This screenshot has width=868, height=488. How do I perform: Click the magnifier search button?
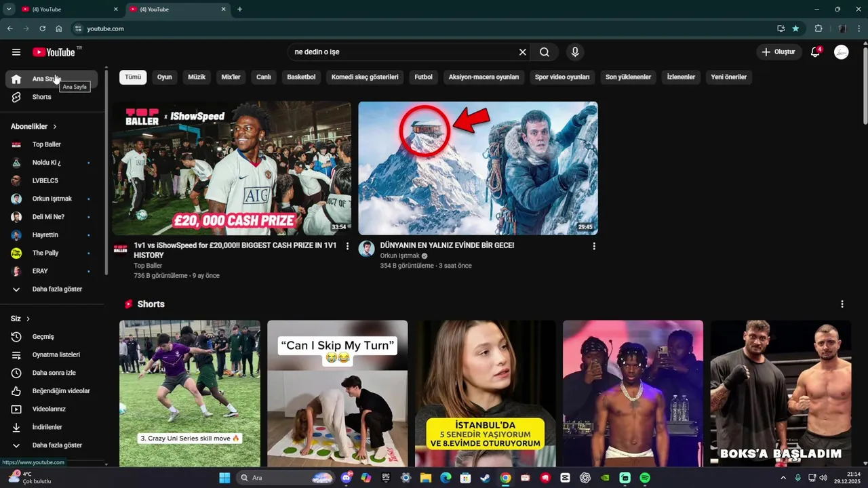(545, 52)
